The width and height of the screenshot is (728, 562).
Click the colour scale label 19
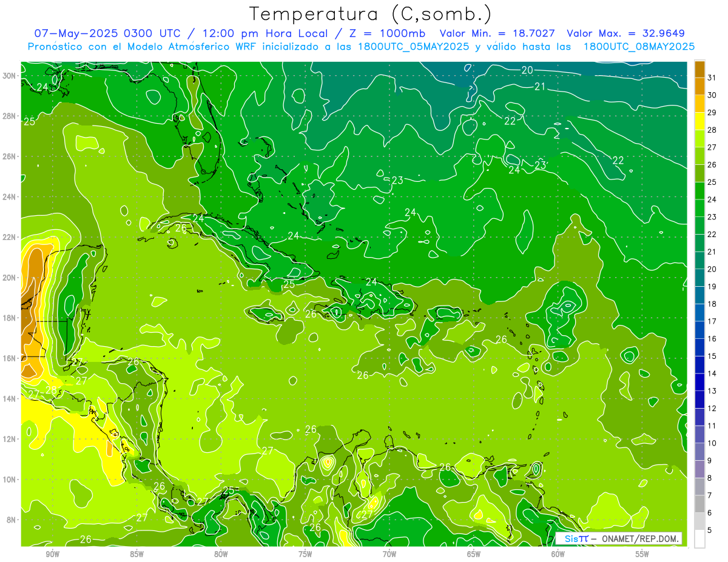712,286
